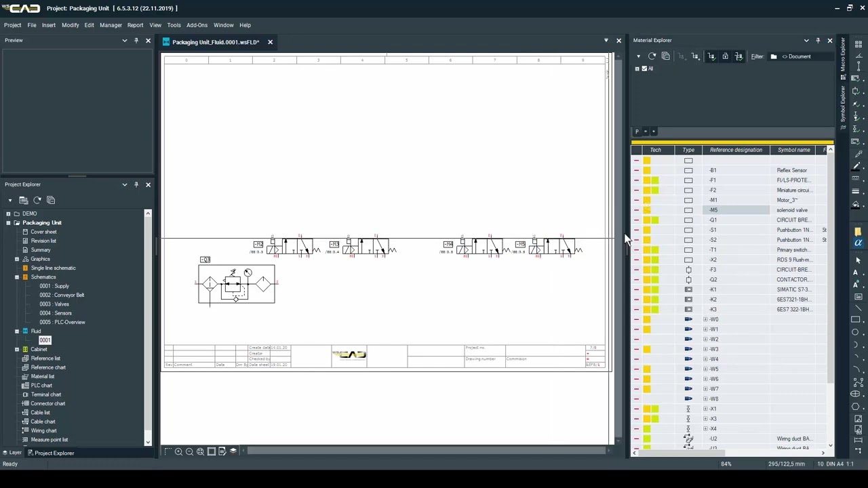The width and height of the screenshot is (868, 488).
Task: Open the Material Explorer panel options dropdown
Action: [806, 40]
